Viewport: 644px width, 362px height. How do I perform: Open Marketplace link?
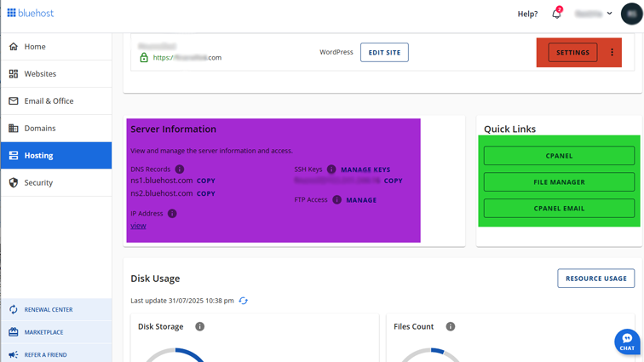pyautogui.click(x=56, y=332)
